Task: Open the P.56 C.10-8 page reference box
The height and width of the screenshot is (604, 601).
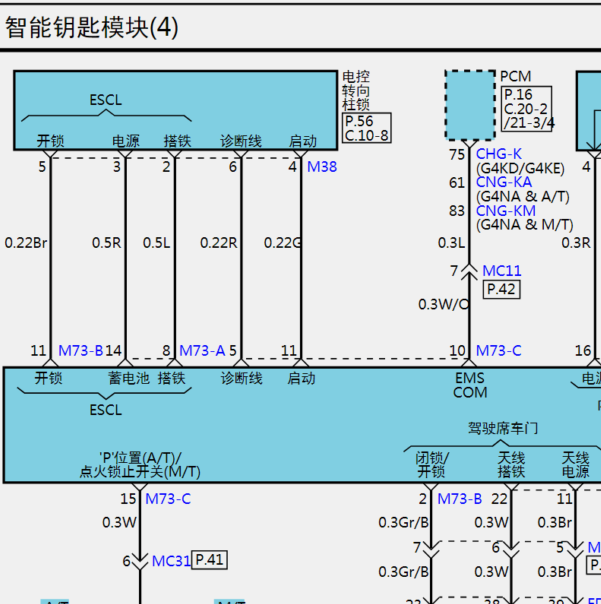Action: click(x=367, y=128)
